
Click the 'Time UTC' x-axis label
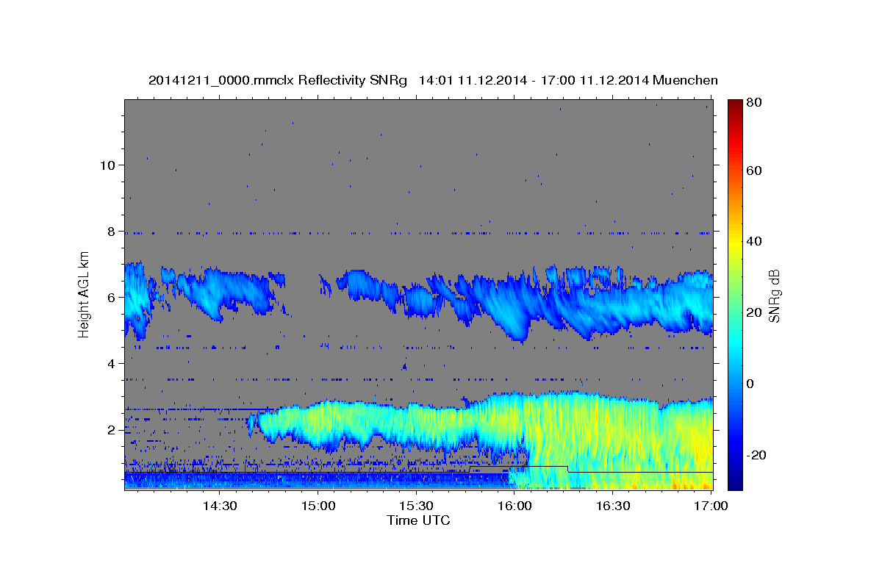coord(418,520)
